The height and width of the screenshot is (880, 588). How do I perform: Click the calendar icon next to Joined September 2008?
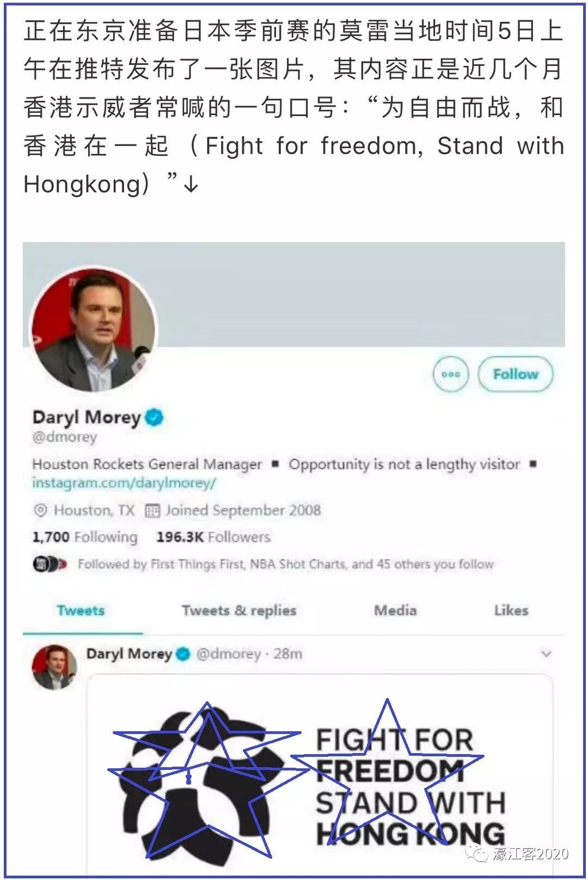click(x=152, y=511)
